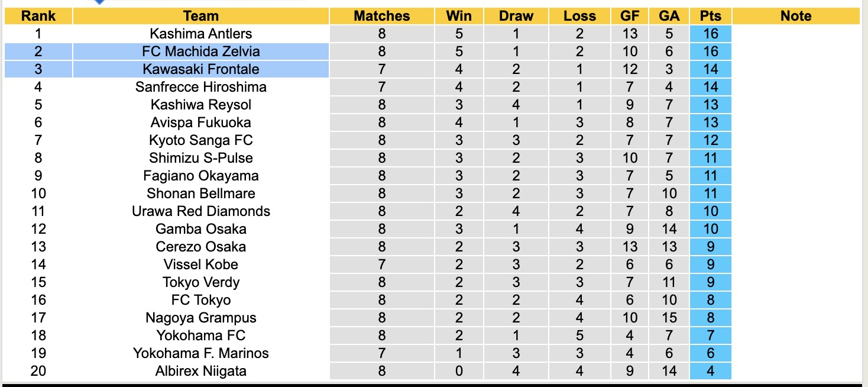Click the Team column header
Screen dimensions: 868x387
[201, 16]
